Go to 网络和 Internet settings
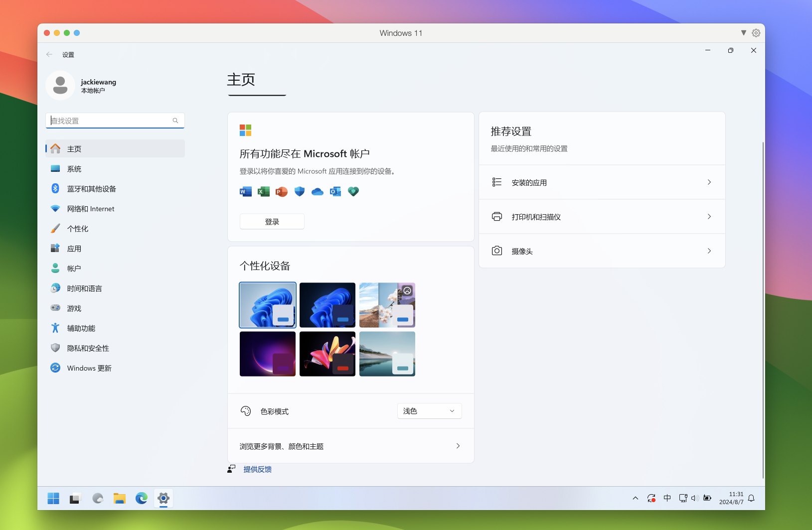 pyautogui.click(x=115, y=209)
